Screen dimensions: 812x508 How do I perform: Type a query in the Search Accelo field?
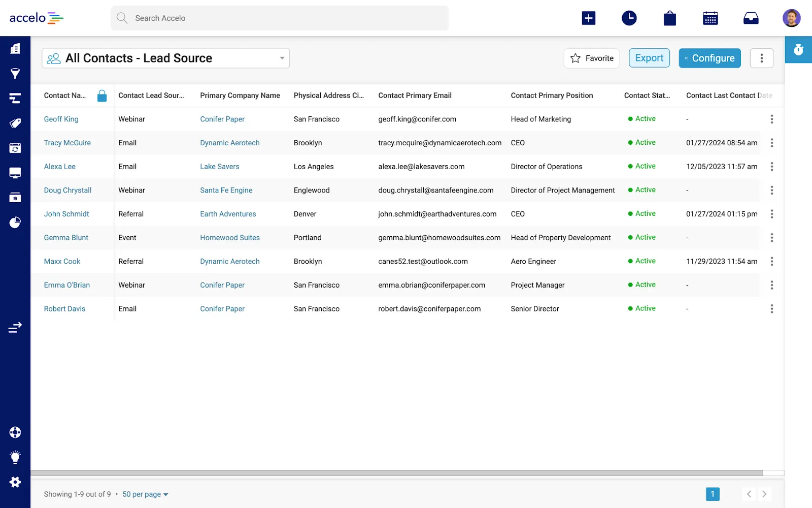point(279,18)
